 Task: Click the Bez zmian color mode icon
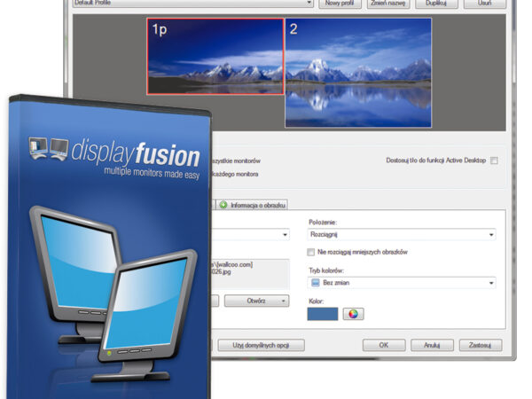tap(315, 282)
